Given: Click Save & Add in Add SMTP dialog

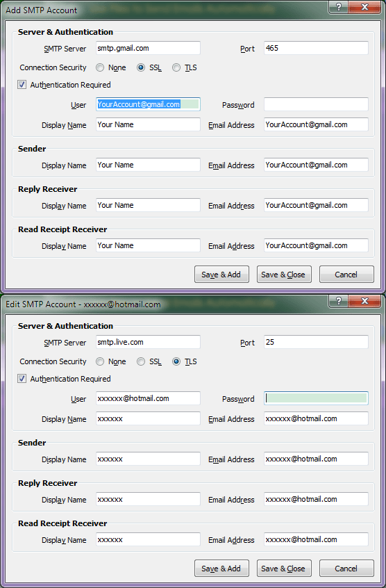Looking at the screenshot, I should pos(221,275).
